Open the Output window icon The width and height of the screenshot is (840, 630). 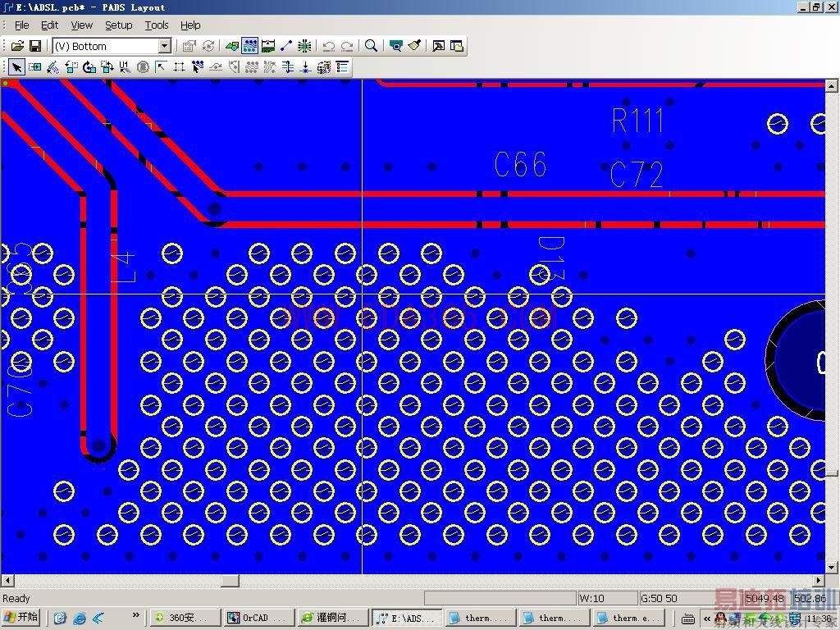coord(438,46)
